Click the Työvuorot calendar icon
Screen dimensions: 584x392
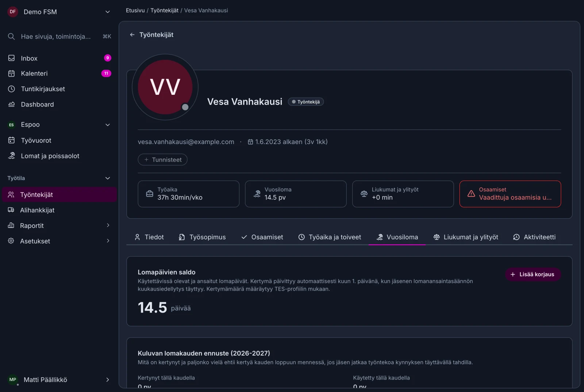[11, 140]
